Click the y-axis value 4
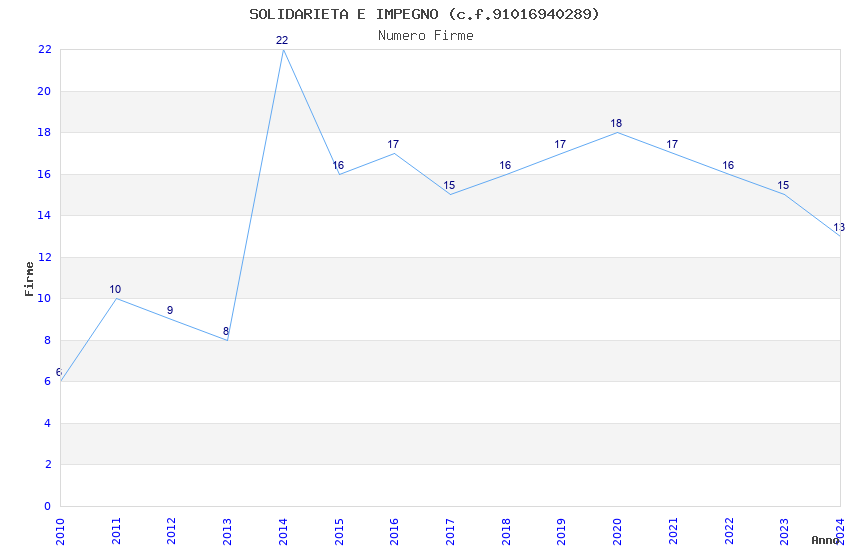850x550 pixels. [x=48, y=423]
